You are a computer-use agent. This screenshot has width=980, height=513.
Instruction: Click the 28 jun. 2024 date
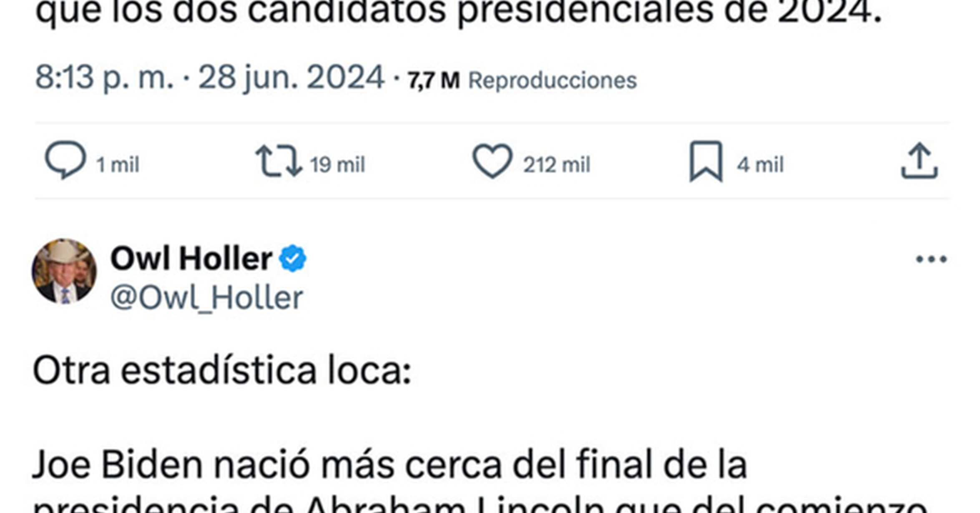point(291,78)
